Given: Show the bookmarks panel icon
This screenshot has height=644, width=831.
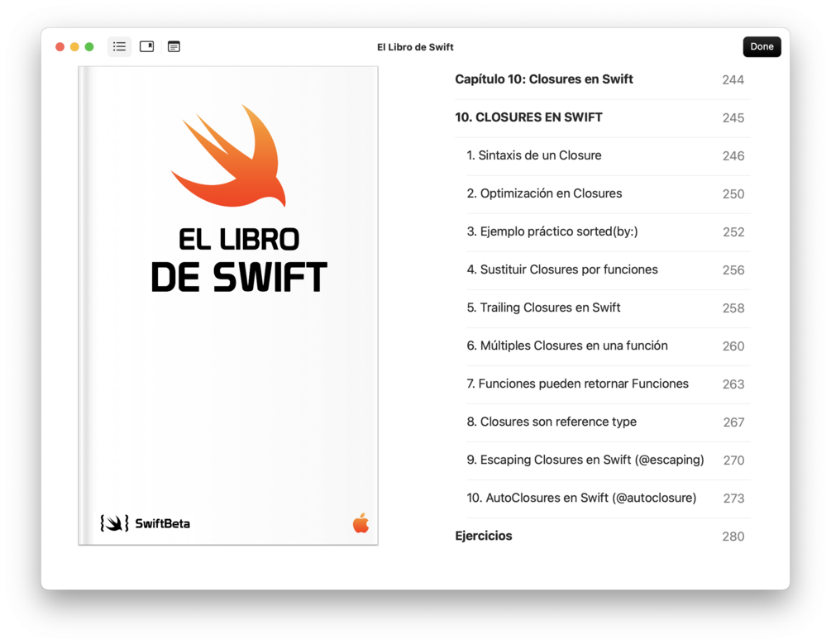Looking at the screenshot, I should pos(147,46).
